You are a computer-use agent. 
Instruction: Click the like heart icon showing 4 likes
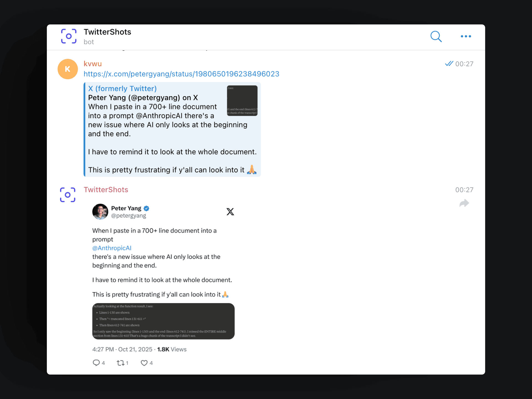(144, 363)
